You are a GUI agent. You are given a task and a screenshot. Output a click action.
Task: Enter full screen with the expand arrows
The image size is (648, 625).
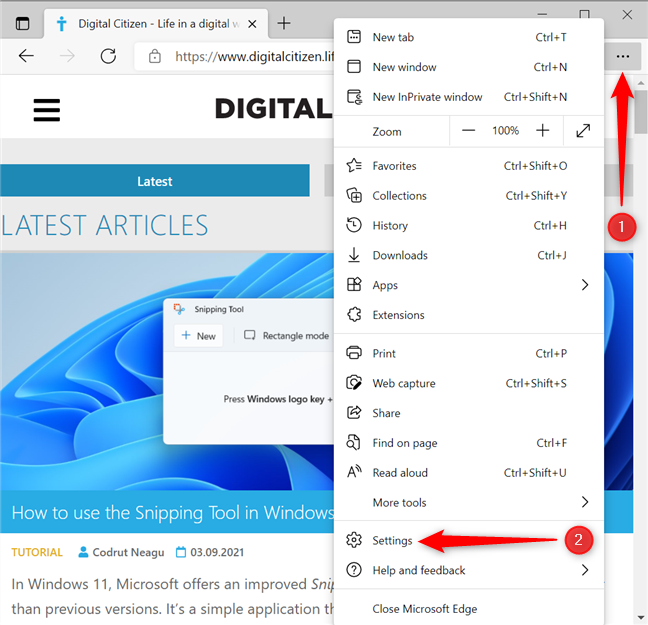583,131
